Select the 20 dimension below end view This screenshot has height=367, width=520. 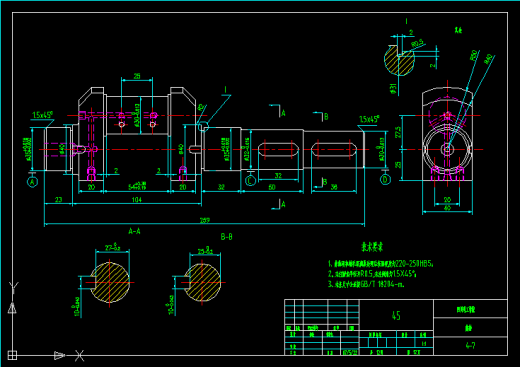click(x=447, y=200)
